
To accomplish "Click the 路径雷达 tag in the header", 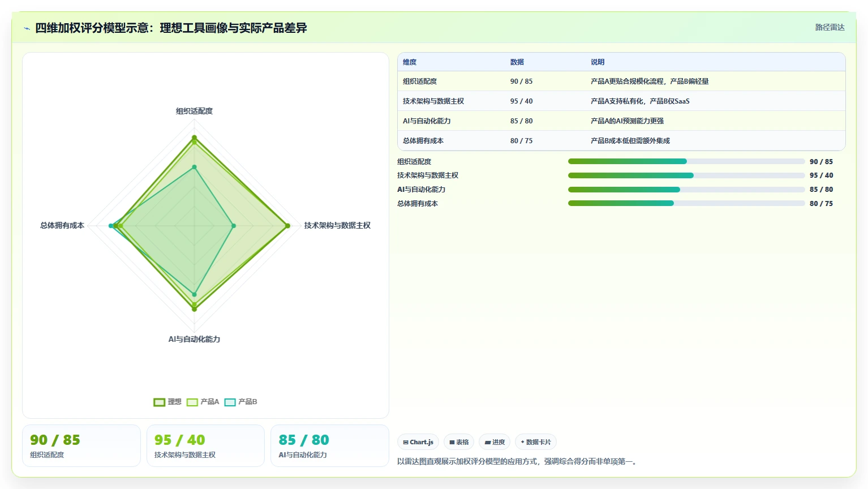I will (x=830, y=27).
